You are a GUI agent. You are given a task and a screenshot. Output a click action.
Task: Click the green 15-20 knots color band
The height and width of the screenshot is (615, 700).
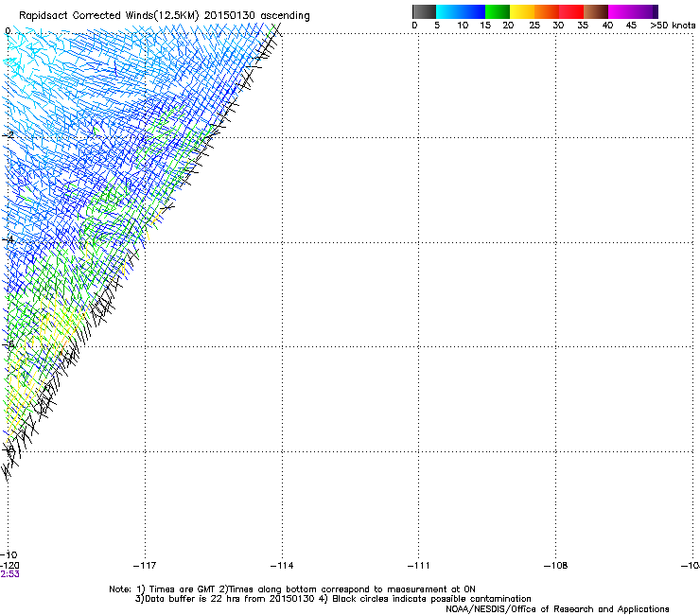tap(498, 11)
